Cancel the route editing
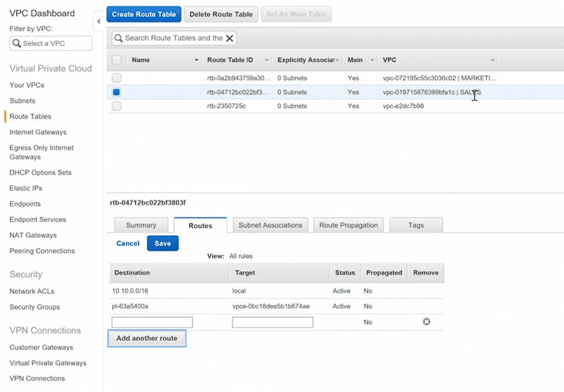Image resolution: width=564 pixels, height=392 pixels. pyautogui.click(x=128, y=244)
